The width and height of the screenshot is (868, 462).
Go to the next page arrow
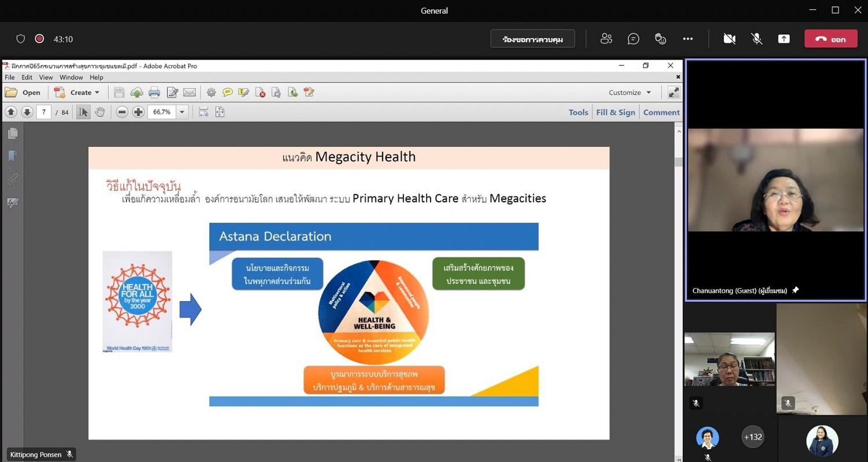27,112
